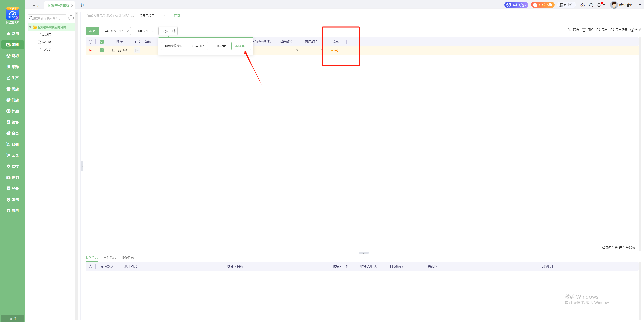The image size is (644, 322).
Task: Collapse the left category panel with the handle
Action: pos(82,166)
